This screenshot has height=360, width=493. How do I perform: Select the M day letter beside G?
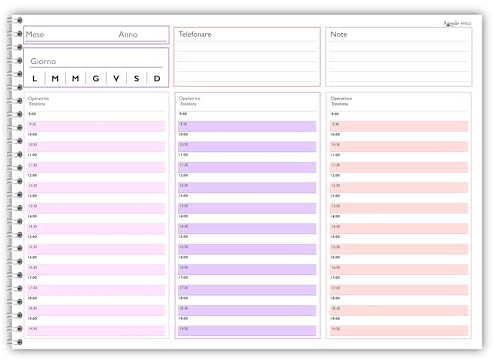click(76, 79)
